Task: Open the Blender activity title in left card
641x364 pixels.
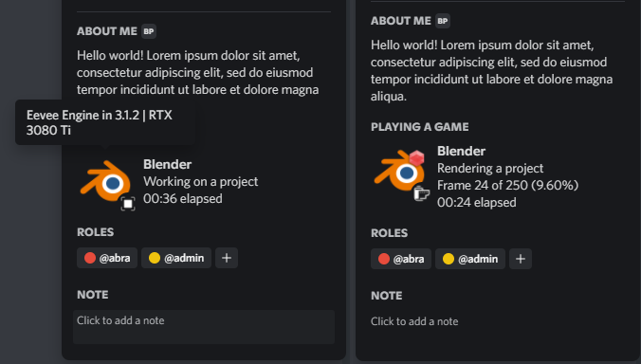Action: [167, 164]
